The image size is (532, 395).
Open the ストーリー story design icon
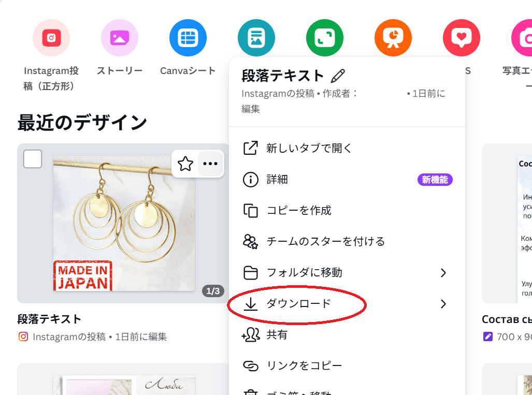120,38
